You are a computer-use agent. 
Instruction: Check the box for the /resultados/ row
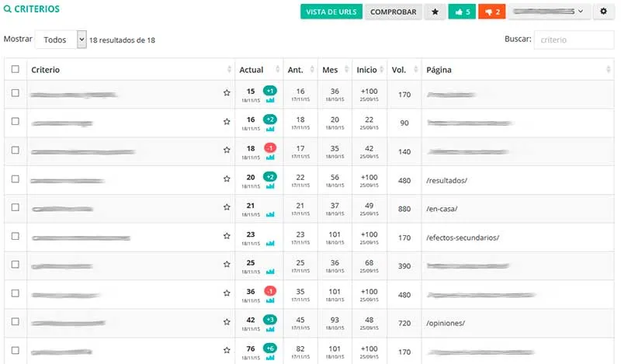point(16,179)
